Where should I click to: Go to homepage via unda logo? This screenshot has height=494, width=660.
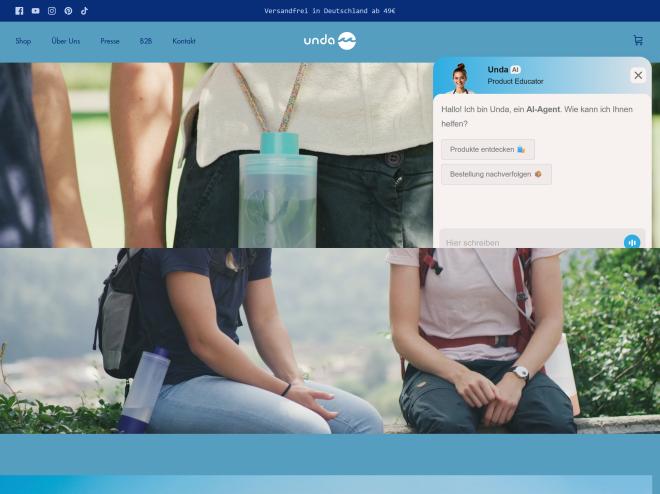pos(330,41)
